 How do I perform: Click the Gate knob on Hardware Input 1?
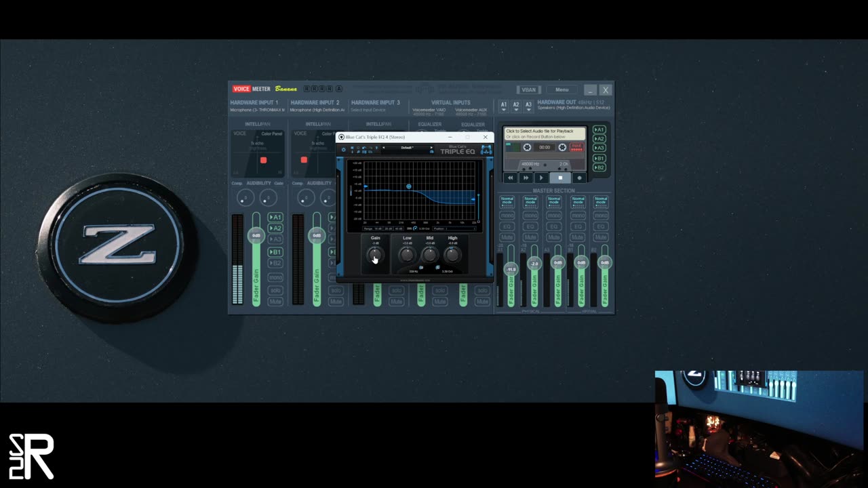267,197
